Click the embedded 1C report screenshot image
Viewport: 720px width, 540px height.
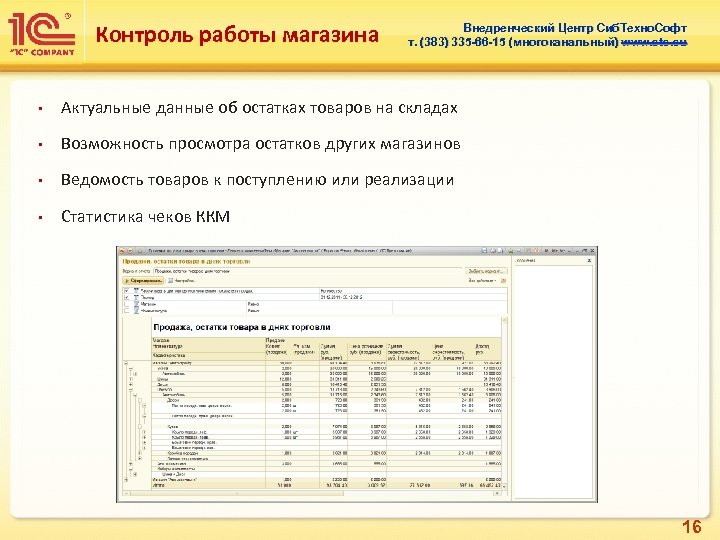[357, 374]
